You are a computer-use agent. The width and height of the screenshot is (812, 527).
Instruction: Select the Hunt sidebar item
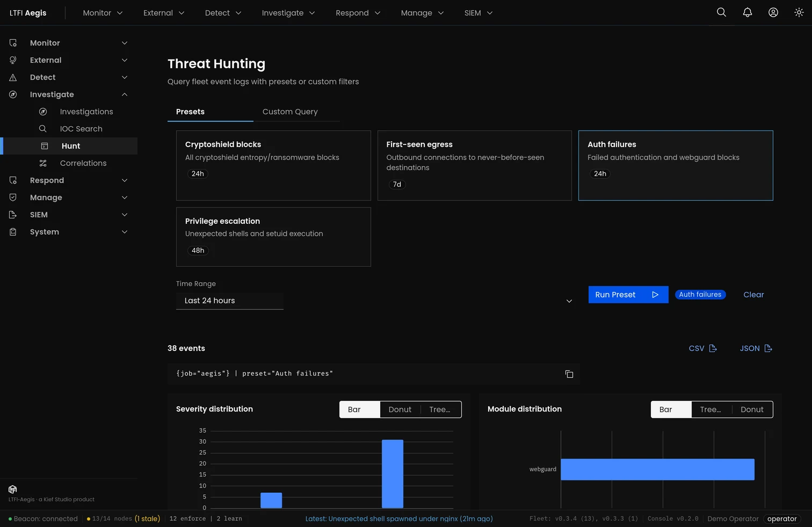click(70, 146)
